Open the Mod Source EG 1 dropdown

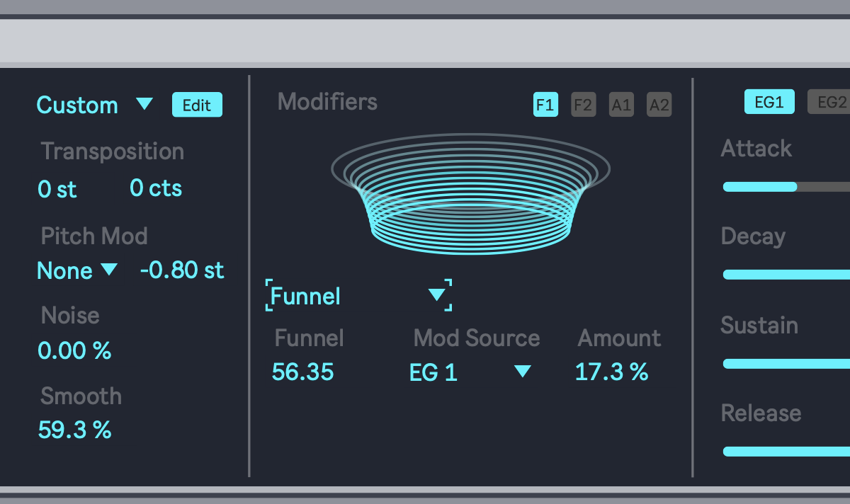tap(522, 372)
